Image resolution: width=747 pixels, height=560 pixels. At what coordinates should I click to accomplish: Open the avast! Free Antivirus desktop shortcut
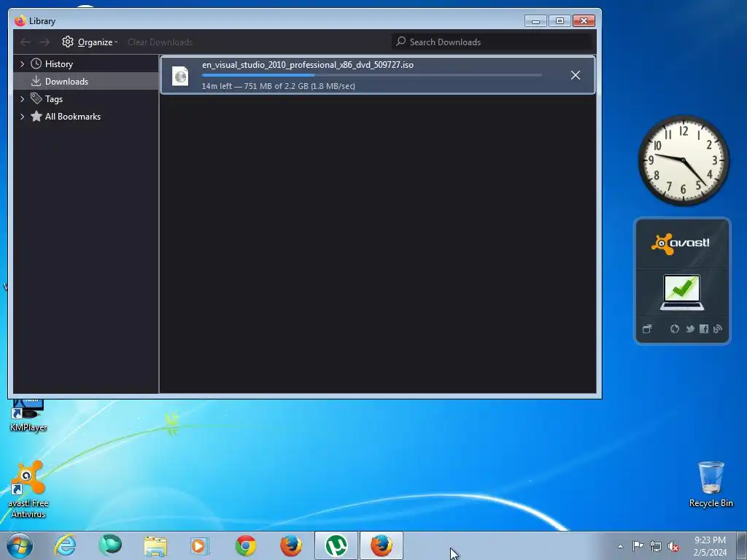click(x=28, y=489)
